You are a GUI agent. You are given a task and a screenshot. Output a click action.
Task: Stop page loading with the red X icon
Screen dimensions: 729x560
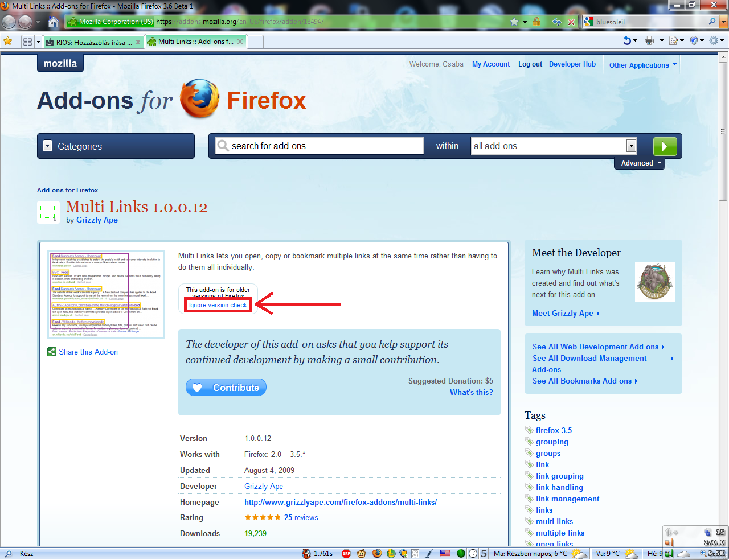571,22
